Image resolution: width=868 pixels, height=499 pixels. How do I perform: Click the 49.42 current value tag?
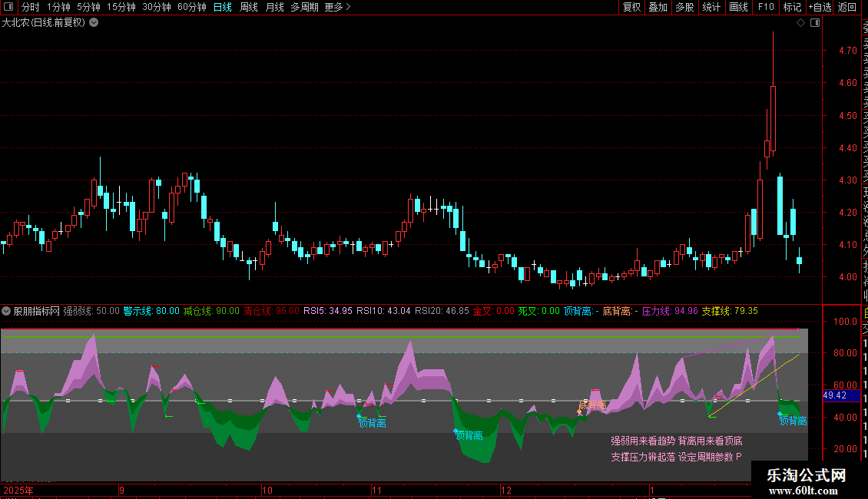point(841,395)
